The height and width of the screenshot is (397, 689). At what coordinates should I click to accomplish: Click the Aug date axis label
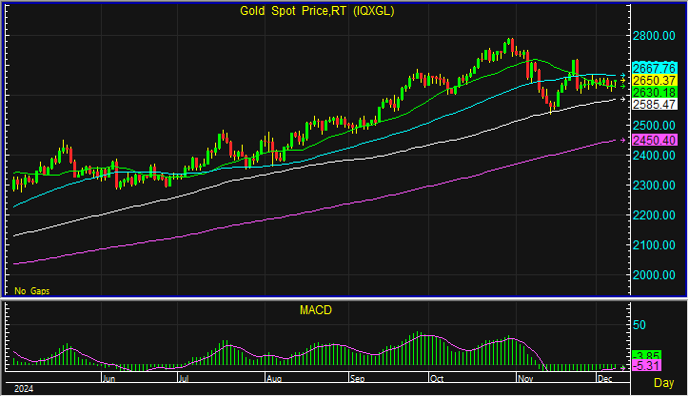click(274, 379)
